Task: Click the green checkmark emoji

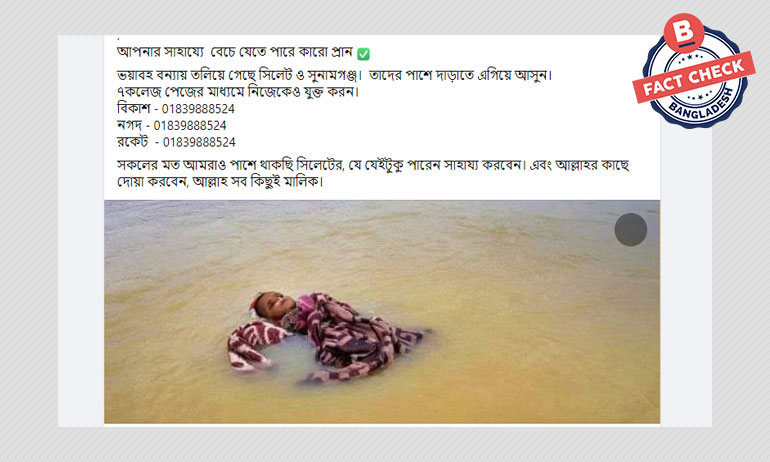Action: 363,54
